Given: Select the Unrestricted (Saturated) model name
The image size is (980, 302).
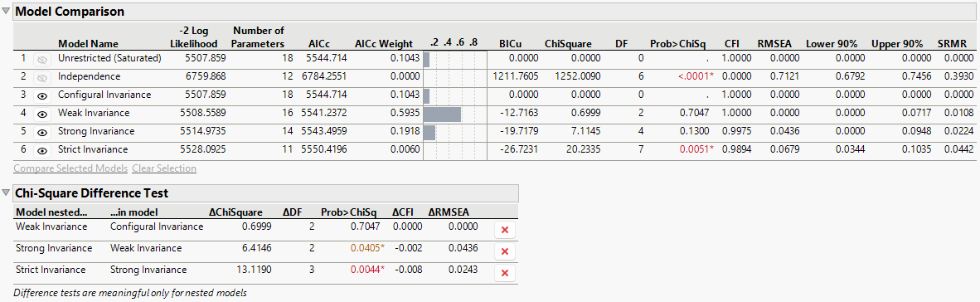Looking at the screenshot, I should 109,59.
